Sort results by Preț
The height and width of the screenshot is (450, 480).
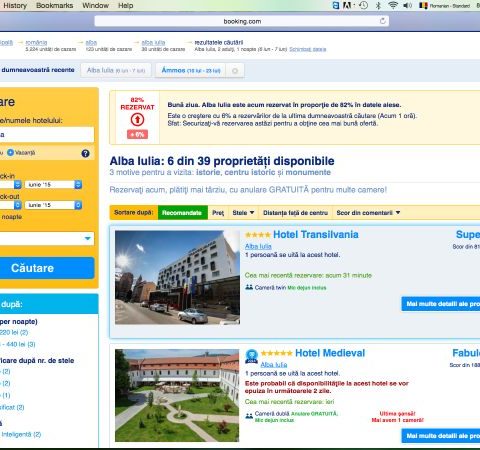[218, 213]
